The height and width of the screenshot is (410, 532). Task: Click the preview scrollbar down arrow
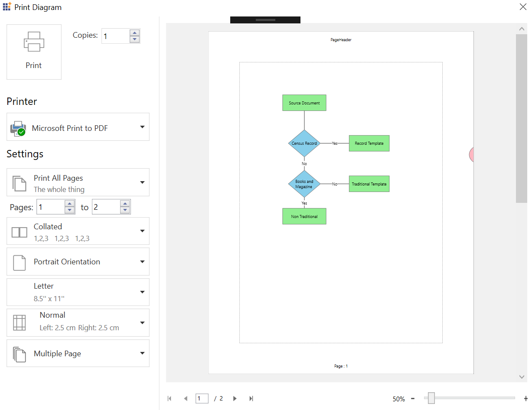[x=522, y=377]
